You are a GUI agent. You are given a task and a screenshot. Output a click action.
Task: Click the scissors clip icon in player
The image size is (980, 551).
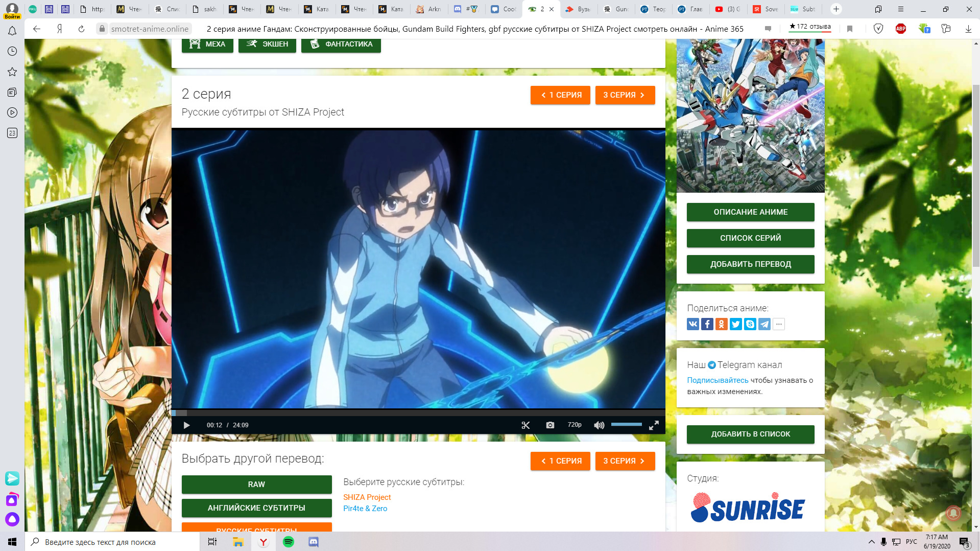[x=525, y=425]
